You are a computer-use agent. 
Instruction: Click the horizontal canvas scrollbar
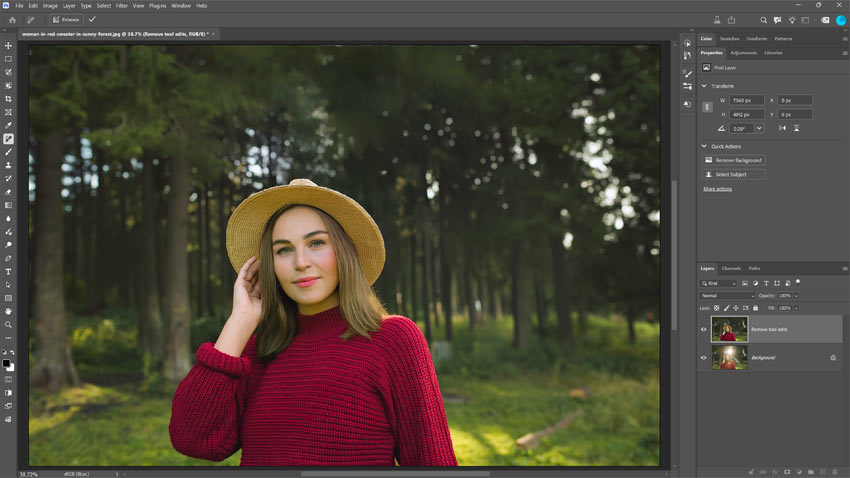(x=396, y=474)
